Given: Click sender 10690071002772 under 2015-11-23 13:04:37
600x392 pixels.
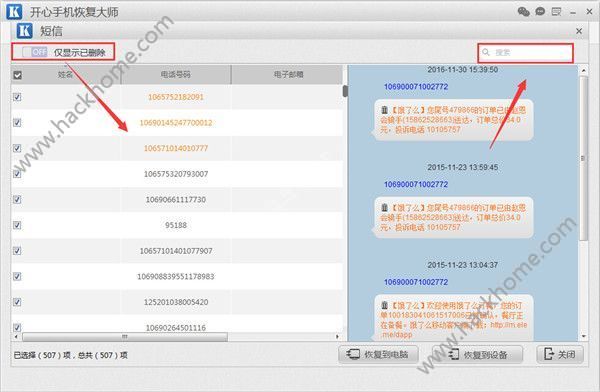Looking at the screenshot, I should click(x=416, y=282).
